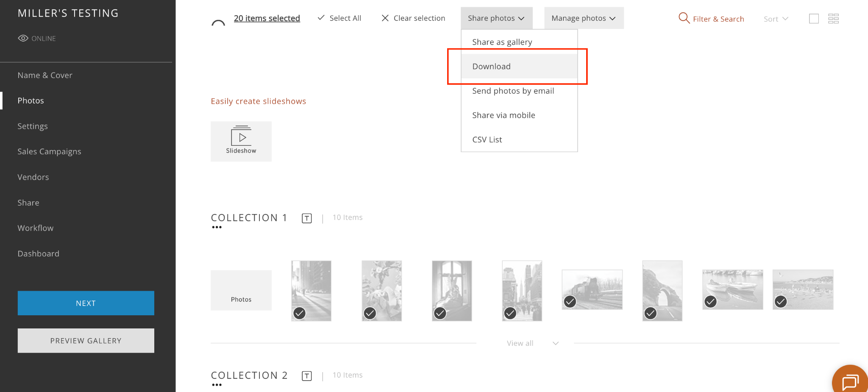Click the blue NEXT button
The width and height of the screenshot is (868, 392).
(86, 303)
